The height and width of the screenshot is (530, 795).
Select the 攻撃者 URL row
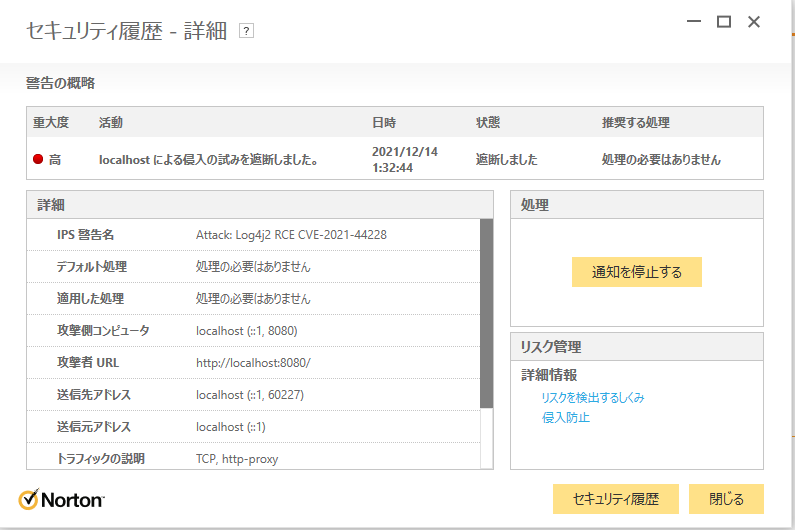[254, 362]
